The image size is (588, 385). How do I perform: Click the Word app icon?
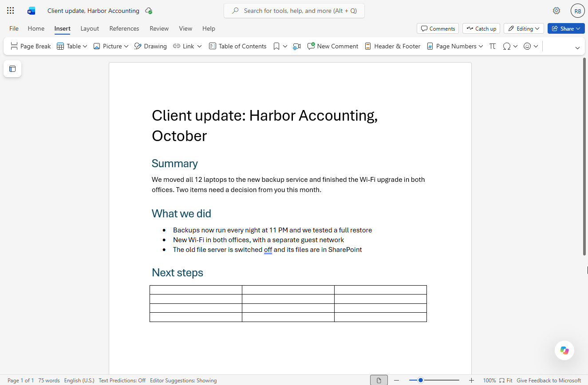pos(31,11)
